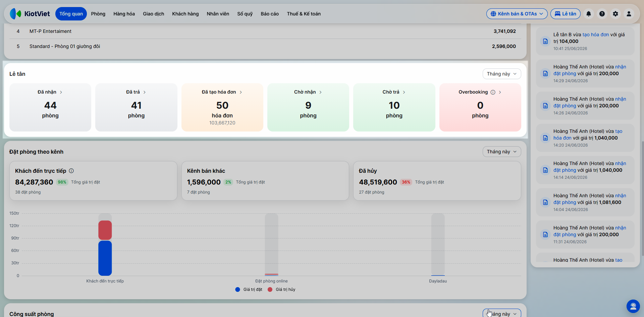Click the Overbooking info icon

tap(493, 92)
